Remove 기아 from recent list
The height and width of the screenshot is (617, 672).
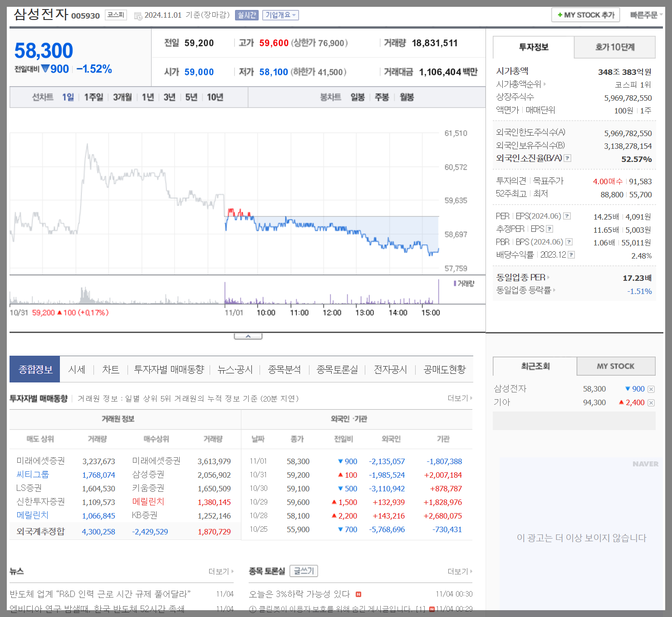[x=651, y=403]
